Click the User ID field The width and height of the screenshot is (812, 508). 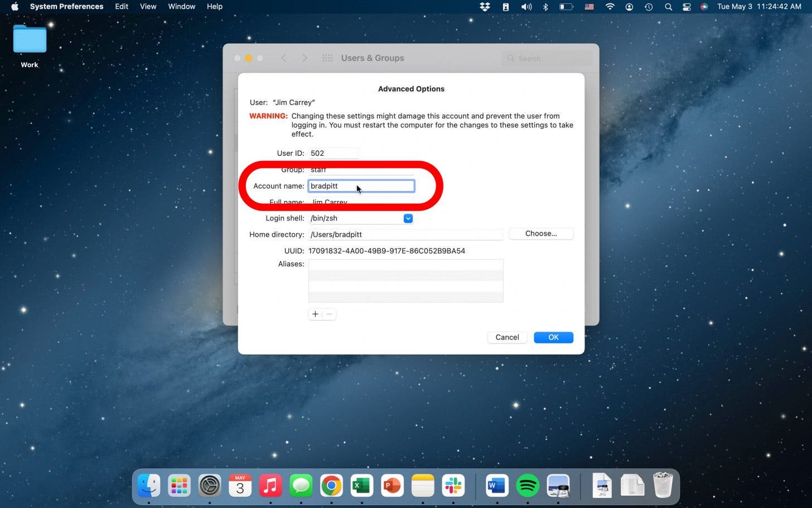click(x=333, y=153)
